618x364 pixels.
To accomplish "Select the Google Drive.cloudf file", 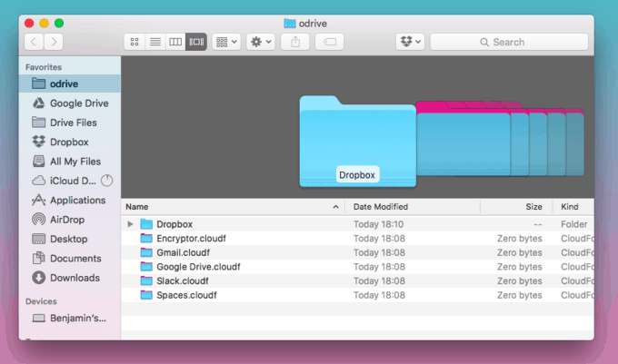I will (357, 266).
